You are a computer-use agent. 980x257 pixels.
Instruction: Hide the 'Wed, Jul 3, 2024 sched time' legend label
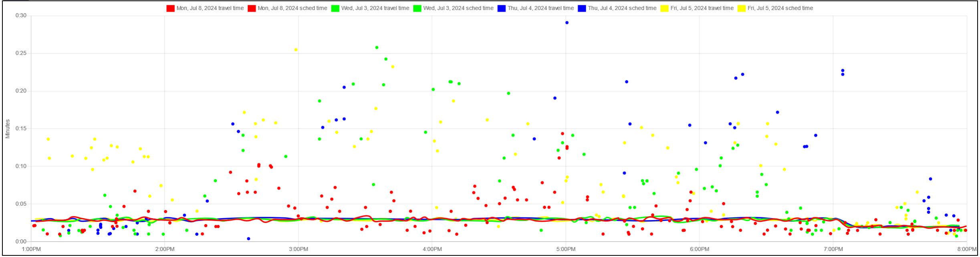(458, 8)
